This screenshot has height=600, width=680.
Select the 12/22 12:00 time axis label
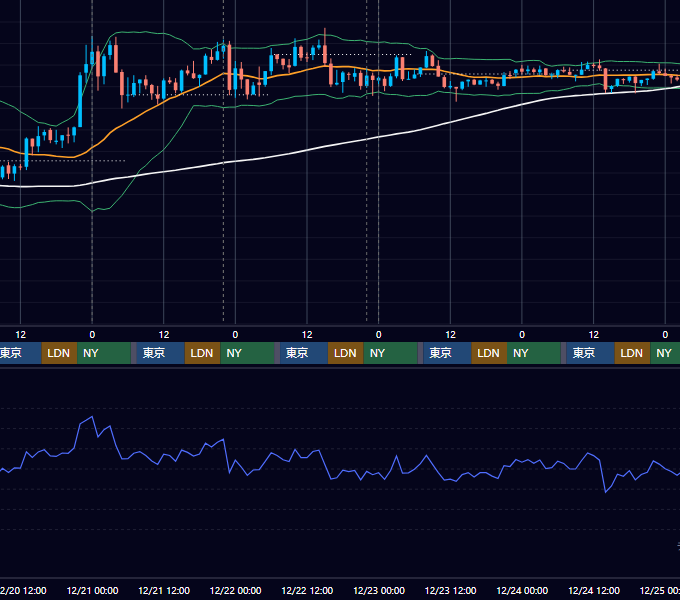pos(307,590)
